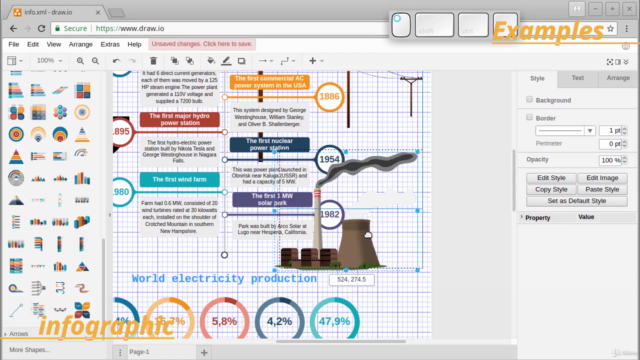Click the Zoom In magnifier icon
This screenshot has width=640, height=360.
[80, 61]
